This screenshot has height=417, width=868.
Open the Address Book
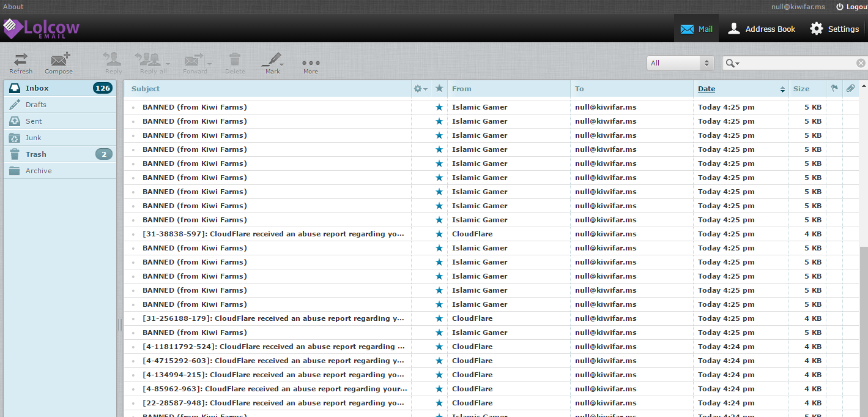coord(762,29)
